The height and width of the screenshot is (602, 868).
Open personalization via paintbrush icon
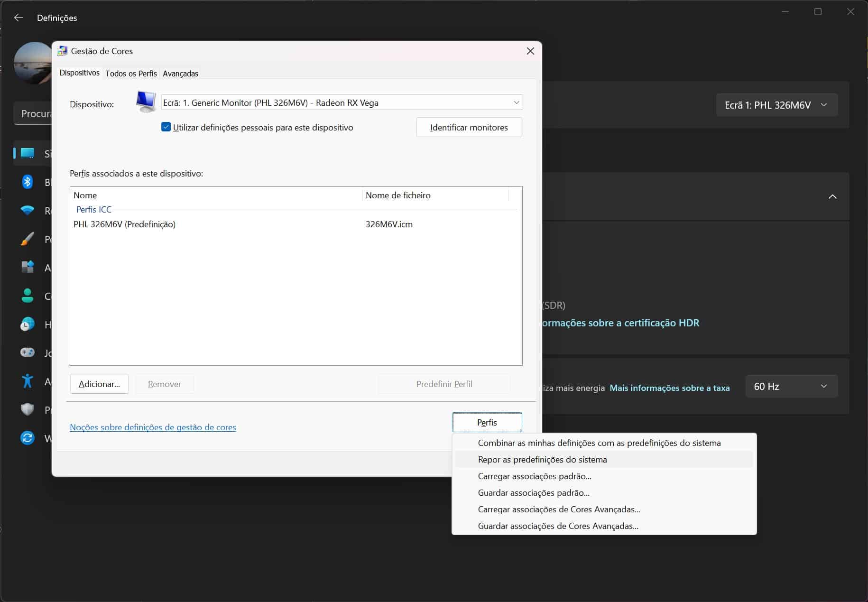[x=28, y=239]
